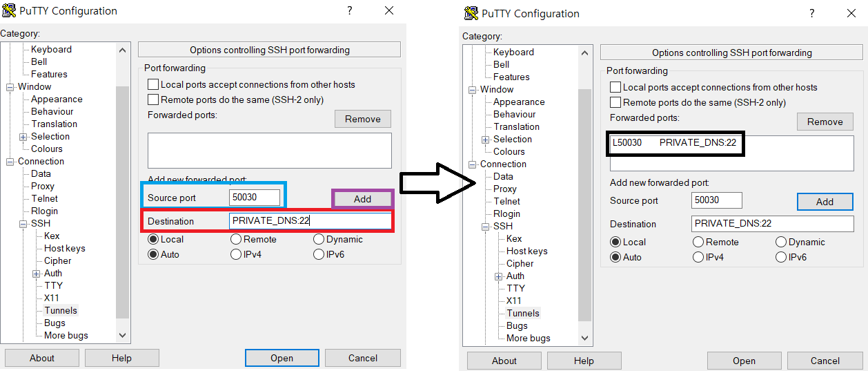
Task: Expand the Selection node in left tree
Action: 23,137
